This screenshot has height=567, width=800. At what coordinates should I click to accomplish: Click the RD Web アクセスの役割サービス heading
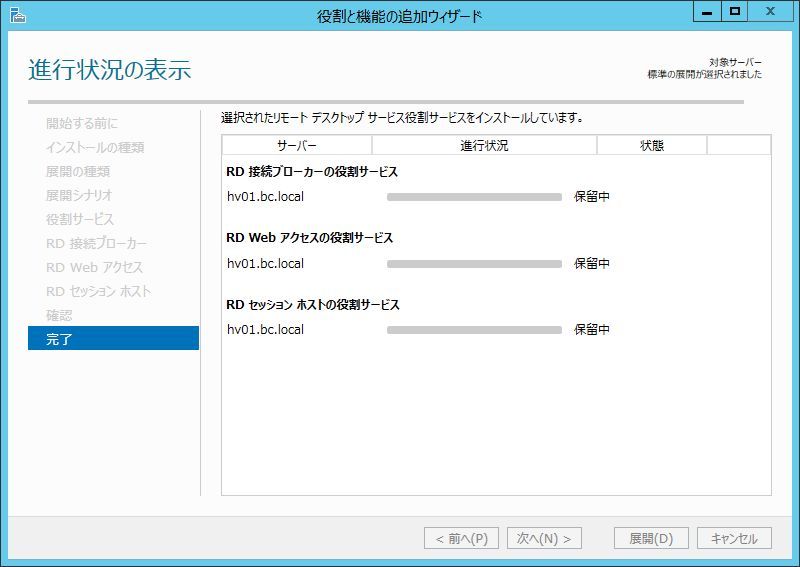(310, 238)
